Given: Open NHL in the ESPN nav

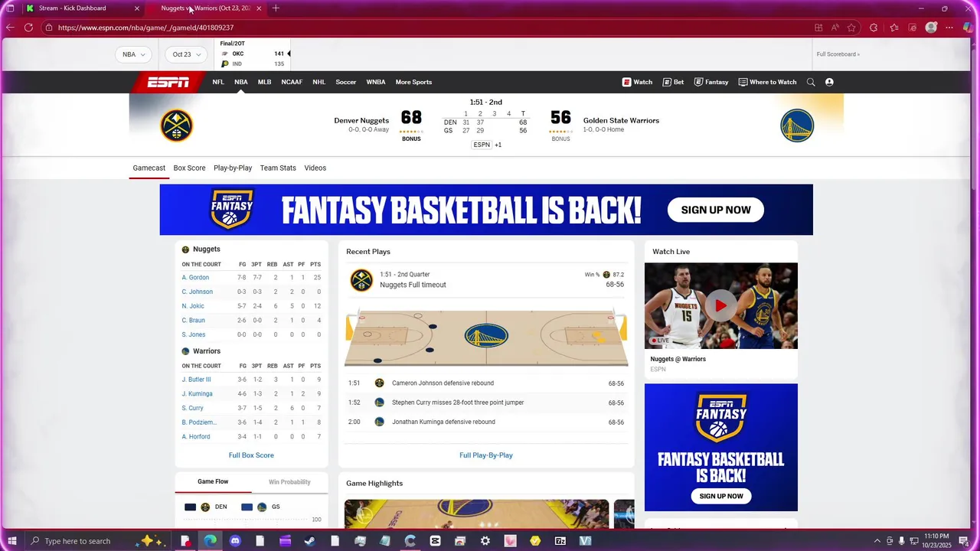Looking at the screenshot, I should coord(319,82).
